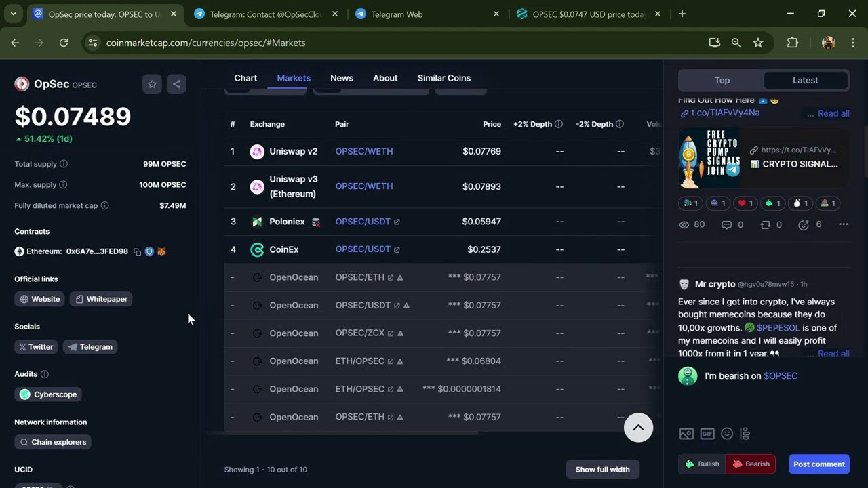Image resolution: width=868 pixels, height=488 pixels.
Task: Click the poll/list icon in comment toolbar
Action: 745,434
